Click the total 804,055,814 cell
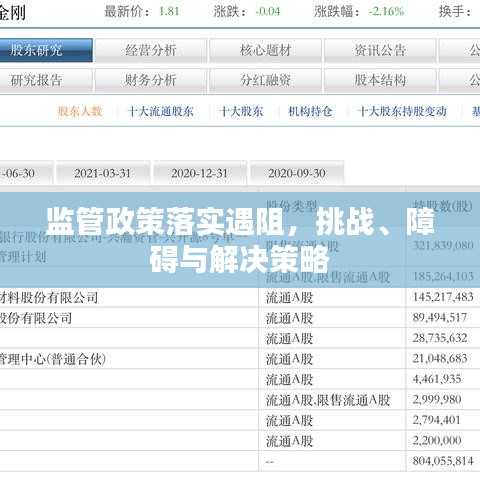This screenshot has height=480, width=480. (443, 461)
